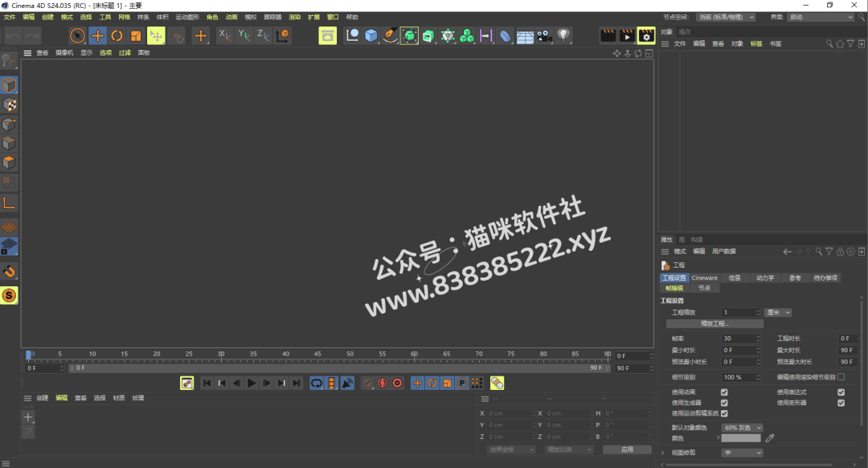The image size is (868, 468).
Task: Toggle the loop playback mode icon
Action: point(316,384)
